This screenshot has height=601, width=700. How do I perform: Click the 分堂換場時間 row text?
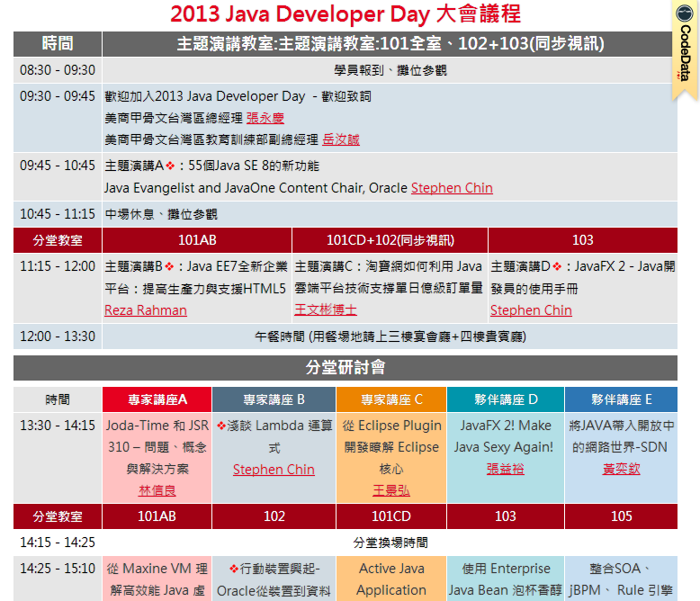tap(390, 543)
